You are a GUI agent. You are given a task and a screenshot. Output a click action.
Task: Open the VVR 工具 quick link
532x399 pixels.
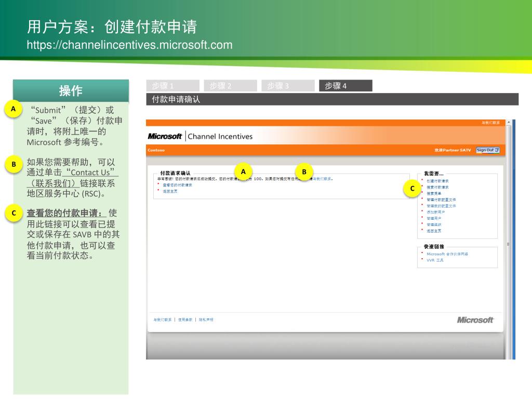click(435, 260)
